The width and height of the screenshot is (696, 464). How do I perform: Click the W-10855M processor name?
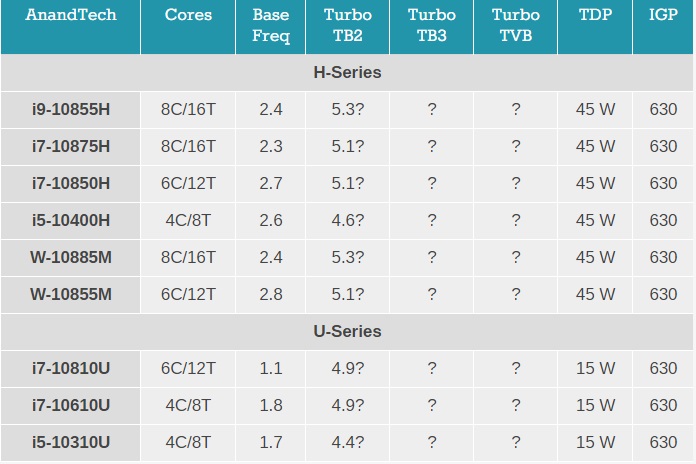(x=70, y=294)
